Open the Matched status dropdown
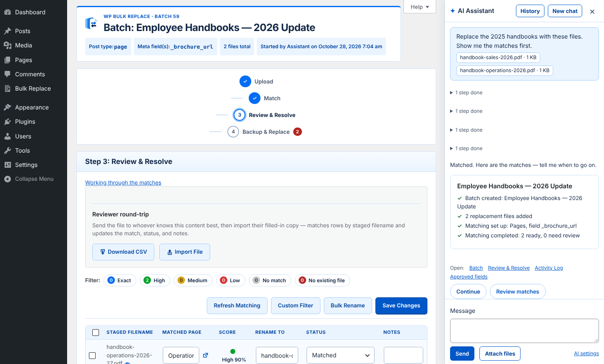The width and height of the screenshot is (604, 364). pyautogui.click(x=341, y=355)
